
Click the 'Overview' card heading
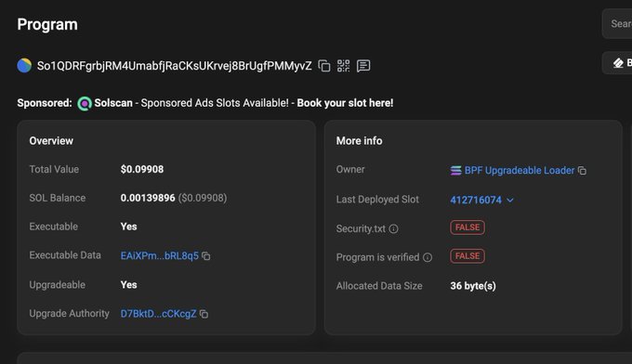(51, 141)
